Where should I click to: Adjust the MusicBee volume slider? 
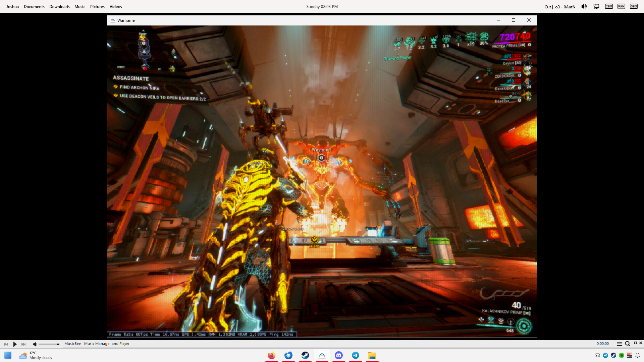point(49,344)
